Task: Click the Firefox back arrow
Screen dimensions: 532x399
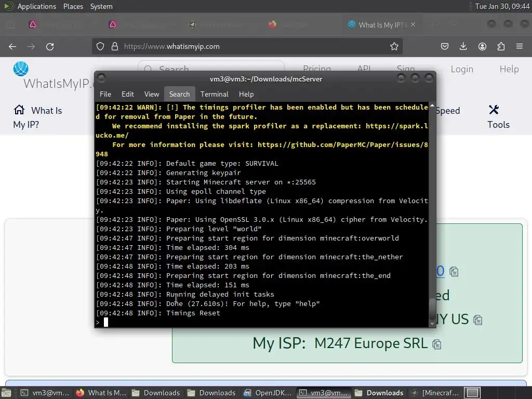Action: point(12,46)
